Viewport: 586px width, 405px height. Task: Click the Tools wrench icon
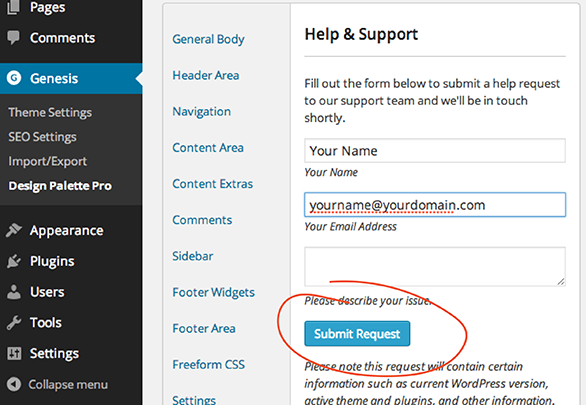pos(14,322)
